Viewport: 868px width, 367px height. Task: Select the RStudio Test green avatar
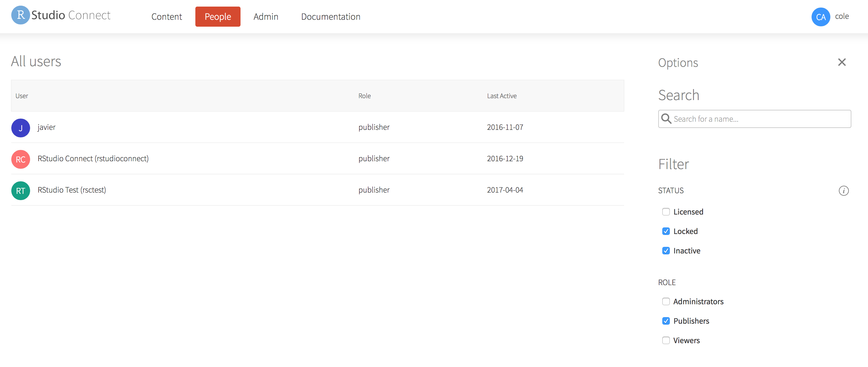click(21, 190)
